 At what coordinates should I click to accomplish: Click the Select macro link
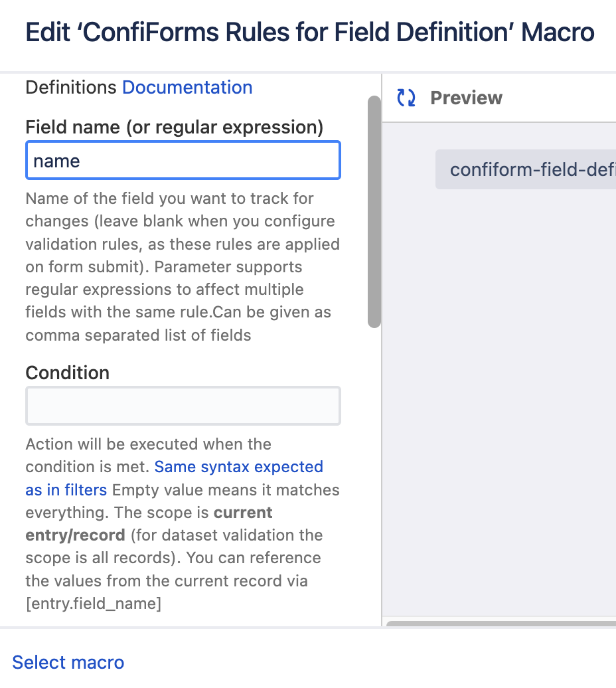click(68, 662)
